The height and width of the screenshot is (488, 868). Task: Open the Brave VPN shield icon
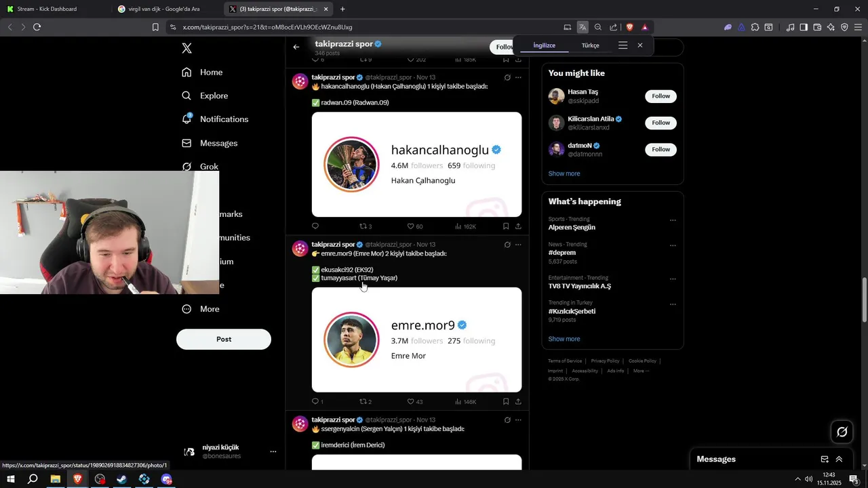844,27
